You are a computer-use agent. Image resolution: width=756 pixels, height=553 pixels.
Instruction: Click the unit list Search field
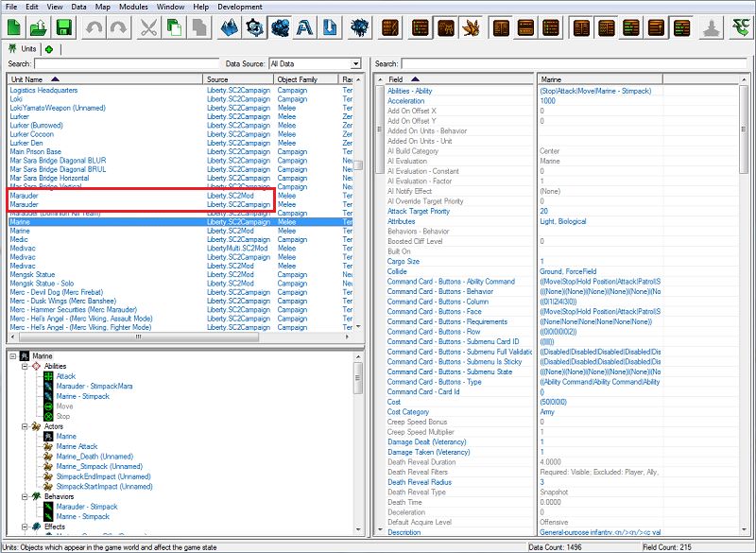[x=127, y=63]
